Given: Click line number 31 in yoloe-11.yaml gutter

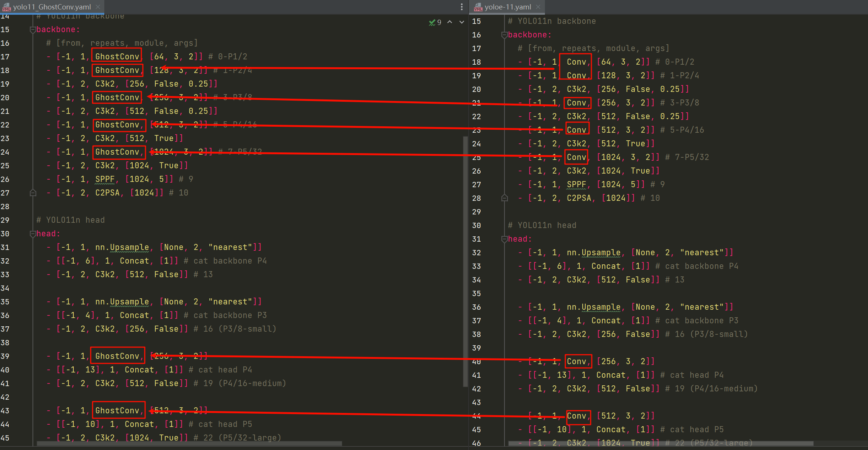Looking at the screenshot, I should [477, 239].
